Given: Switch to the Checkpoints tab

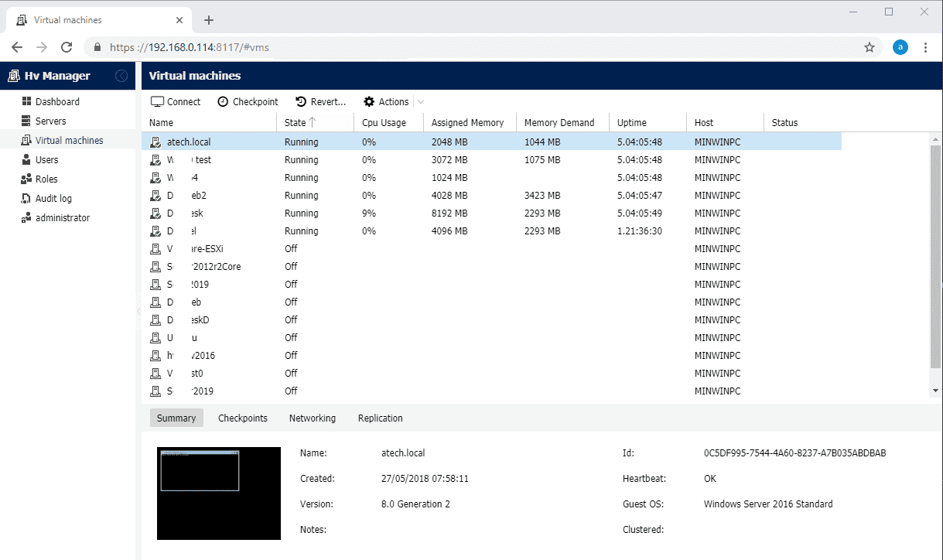Looking at the screenshot, I should [243, 418].
